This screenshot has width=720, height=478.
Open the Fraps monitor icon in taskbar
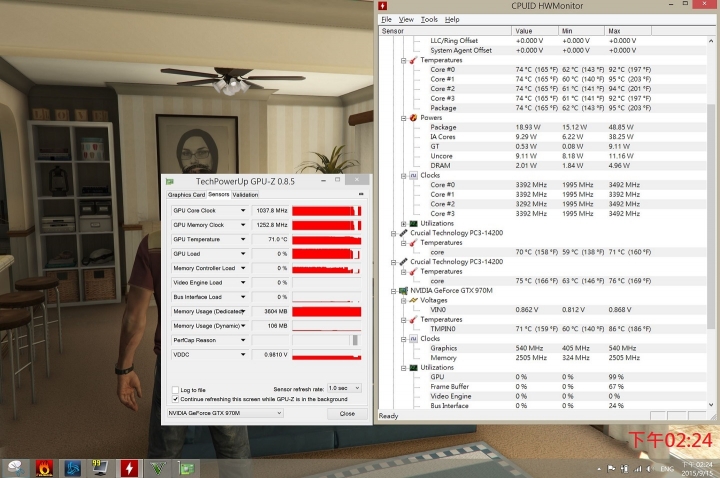(100, 468)
